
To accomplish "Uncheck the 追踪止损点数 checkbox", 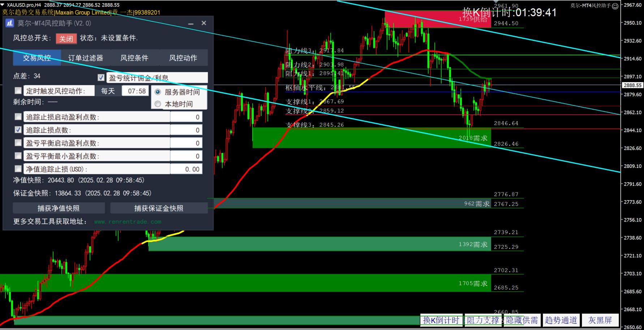I will (18, 130).
